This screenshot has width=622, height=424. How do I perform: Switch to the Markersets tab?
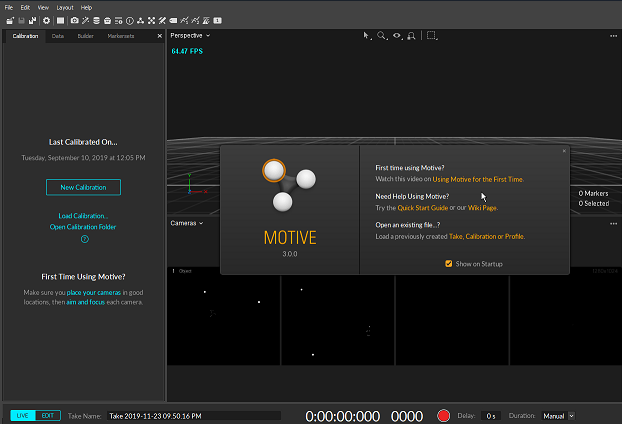click(122, 36)
